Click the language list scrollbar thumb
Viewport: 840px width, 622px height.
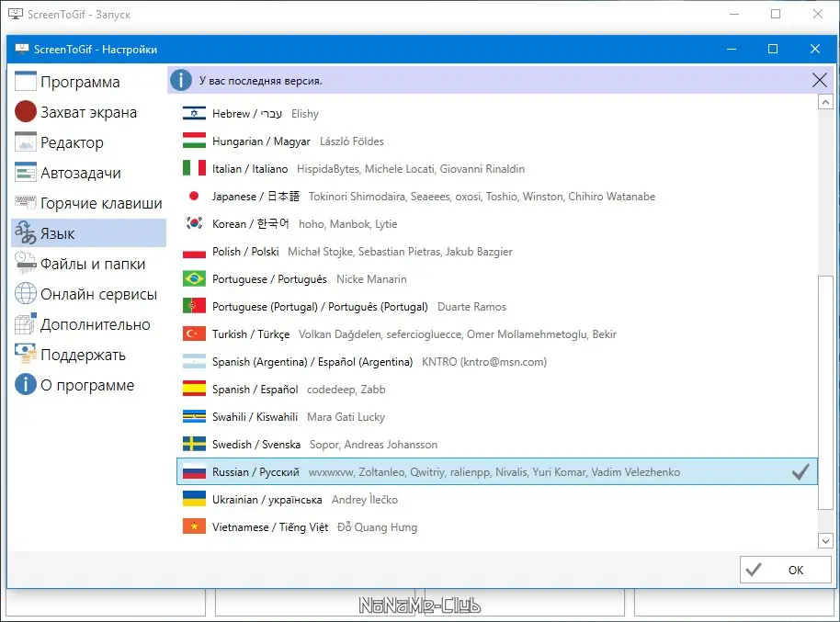(825, 392)
